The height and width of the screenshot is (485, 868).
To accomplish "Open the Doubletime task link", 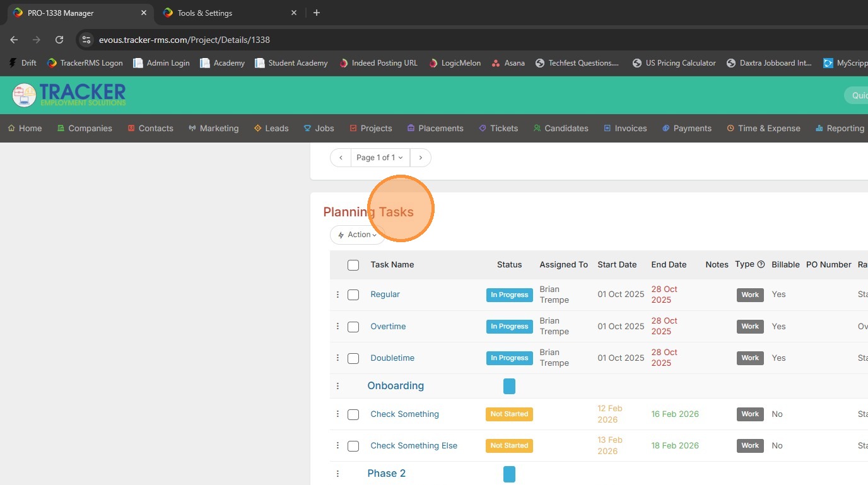I will 392,358.
